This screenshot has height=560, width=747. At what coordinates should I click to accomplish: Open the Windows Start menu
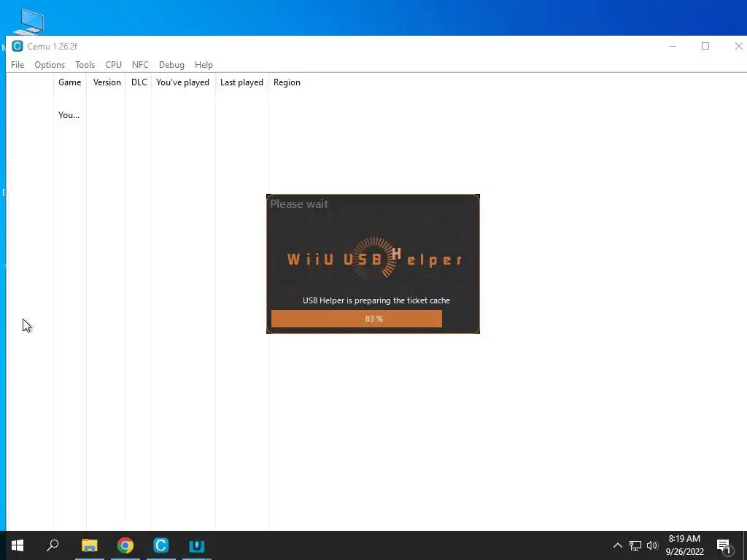[x=18, y=545]
